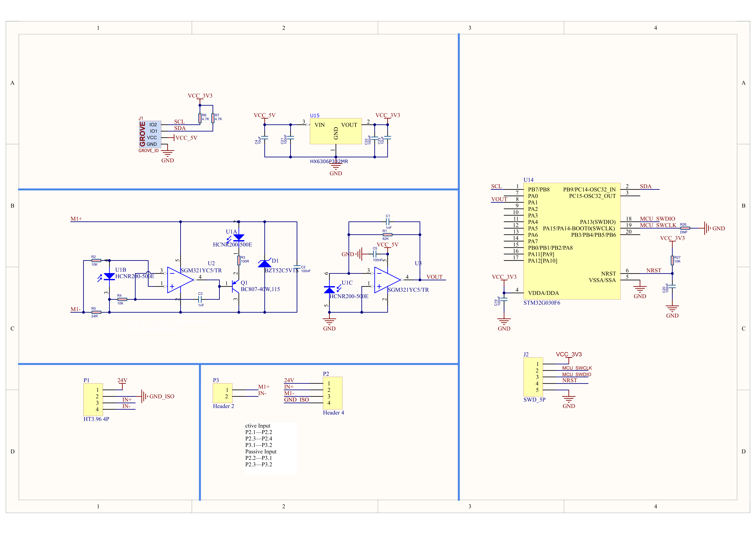
Task: Select shunt resistor R5 24R
Action: point(96,312)
